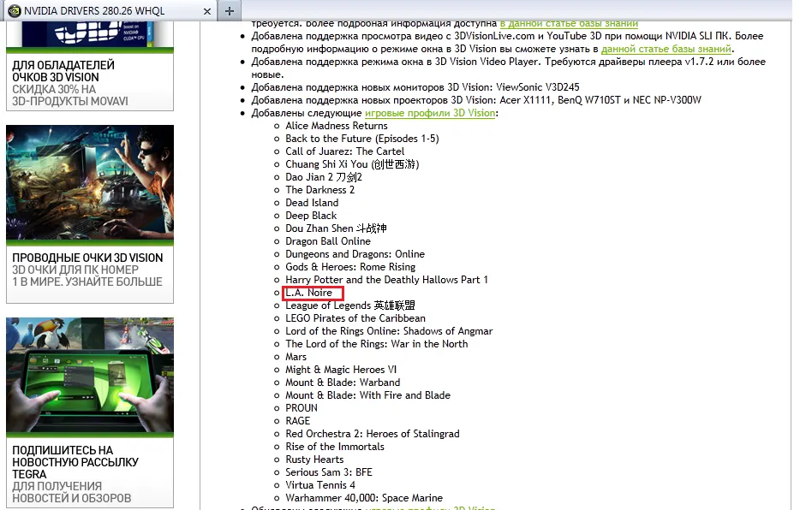Click the 3D Vision software box image
Screen dimensions: 812x510
coord(90,24)
